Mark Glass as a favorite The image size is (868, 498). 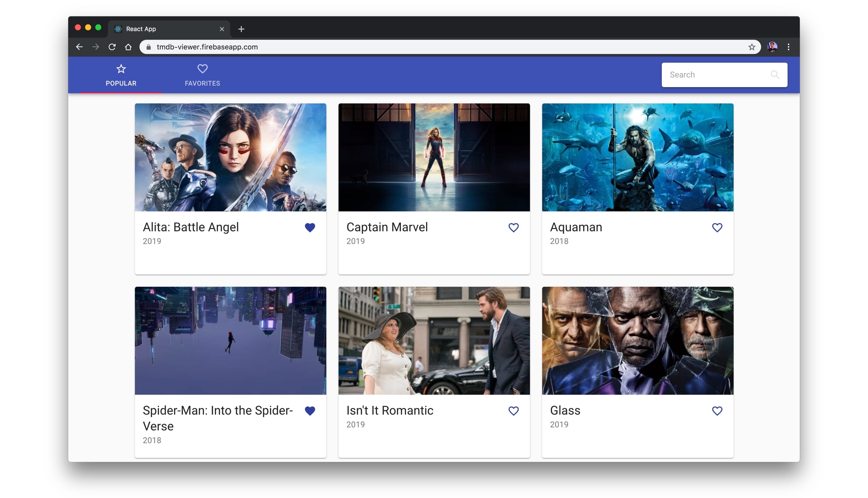point(717,411)
